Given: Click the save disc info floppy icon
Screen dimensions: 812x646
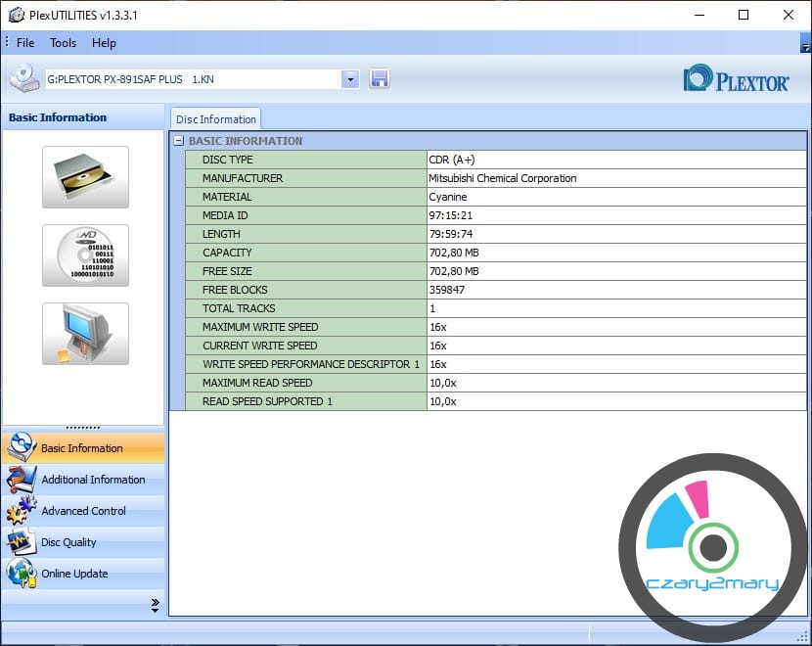Looking at the screenshot, I should pos(380,79).
